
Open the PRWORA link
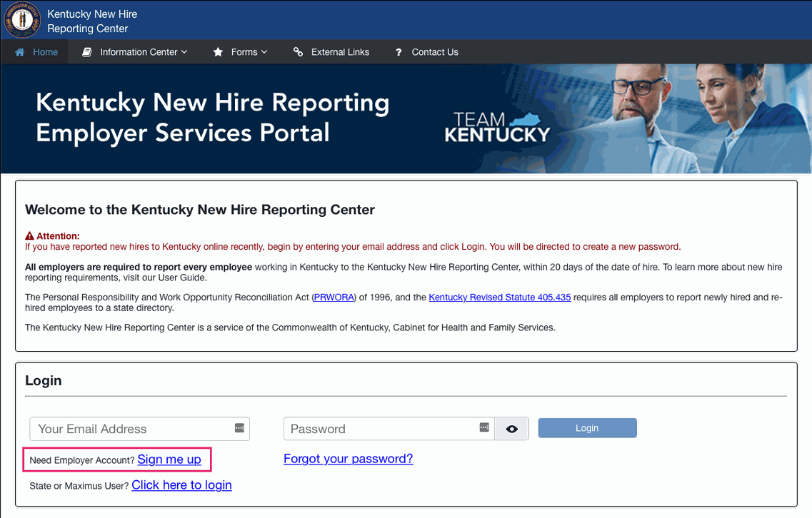click(334, 298)
